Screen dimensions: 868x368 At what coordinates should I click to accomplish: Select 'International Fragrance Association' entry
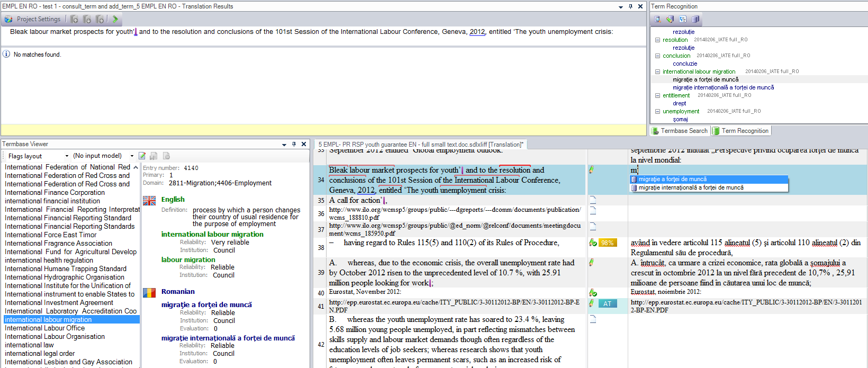click(x=58, y=243)
